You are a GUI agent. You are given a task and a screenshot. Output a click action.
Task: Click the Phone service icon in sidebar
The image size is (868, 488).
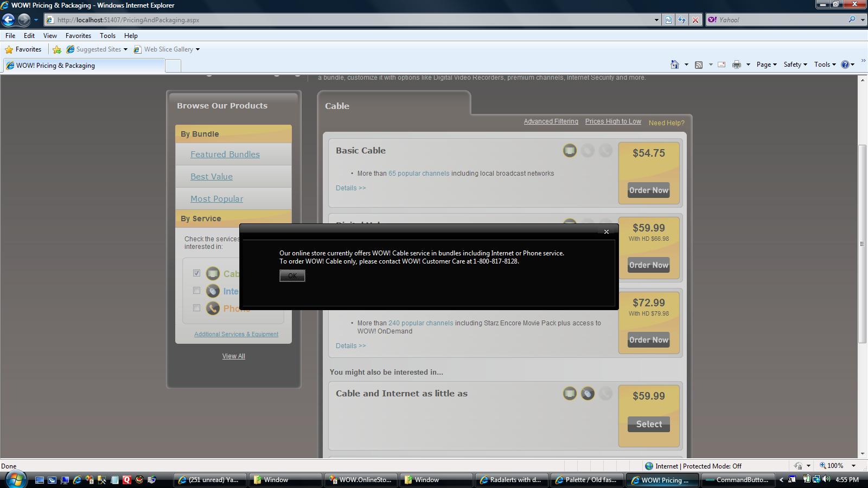213,308
